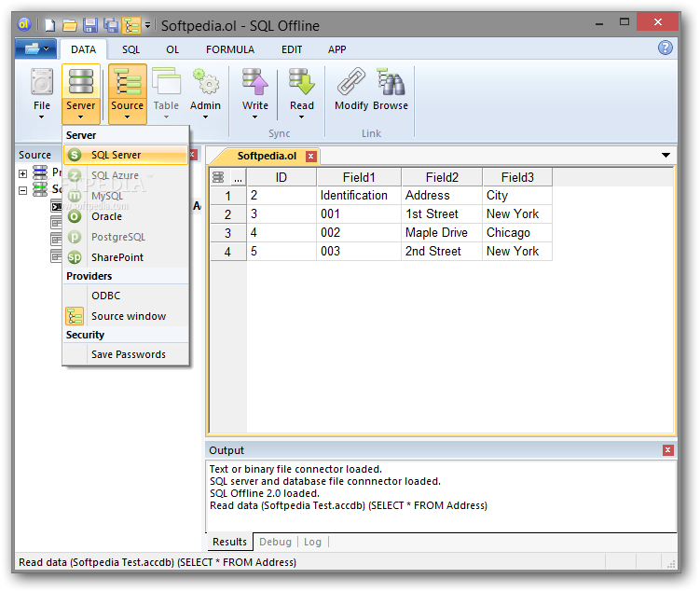Switch to the EDIT ribbon tab
This screenshot has height=592, width=700.
(292, 49)
